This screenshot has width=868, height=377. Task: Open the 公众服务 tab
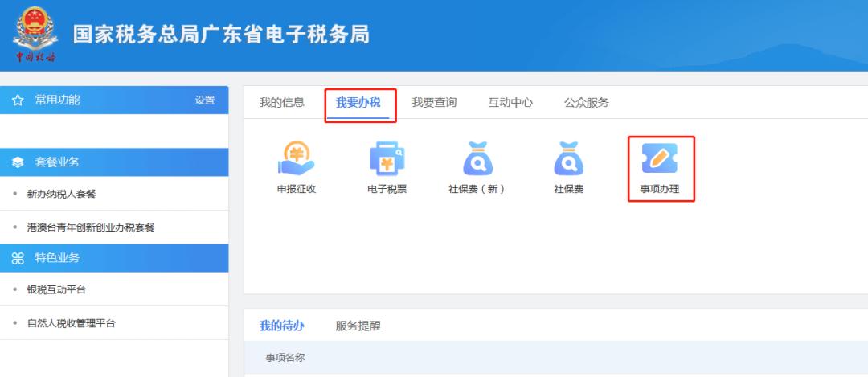click(586, 102)
